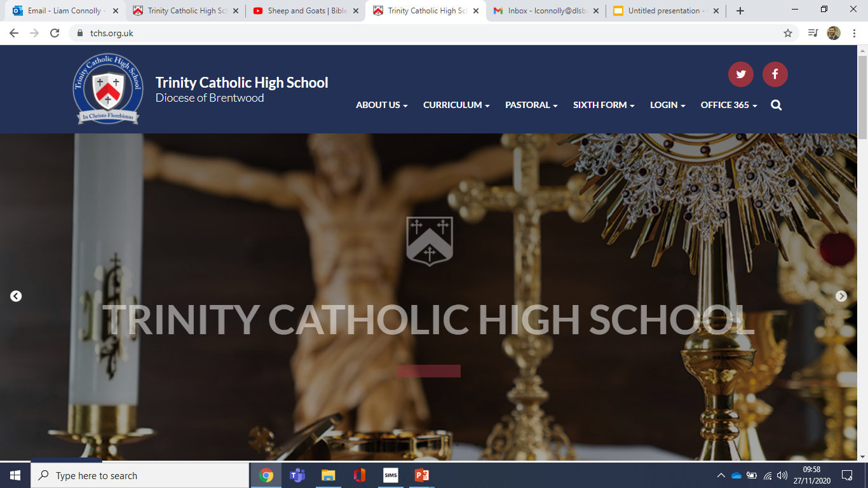Launch Office app from the taskbar
The height and width of the screenshot is (488, 868).
[360, 475]
